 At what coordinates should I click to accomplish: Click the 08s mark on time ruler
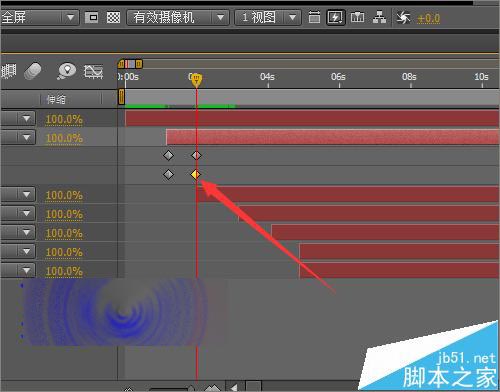[409, 77]
